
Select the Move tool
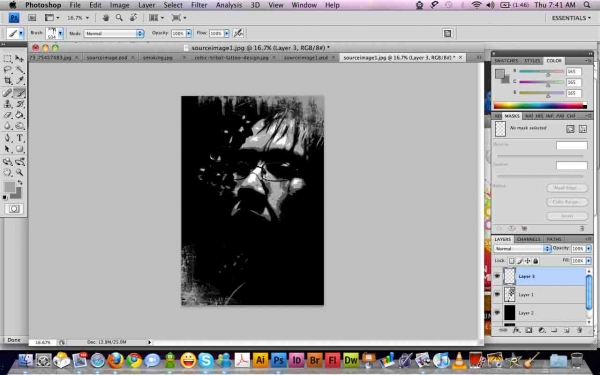[20, 59]
